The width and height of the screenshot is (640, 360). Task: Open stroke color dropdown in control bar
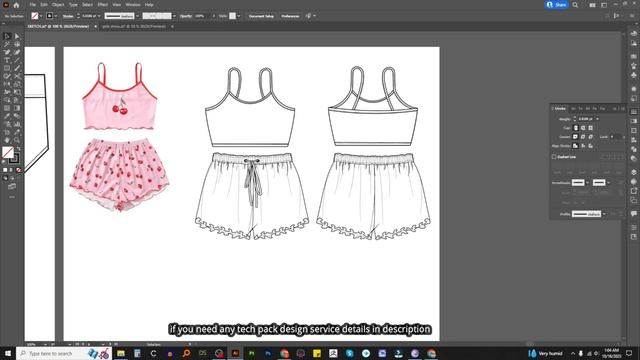point(56,16)
